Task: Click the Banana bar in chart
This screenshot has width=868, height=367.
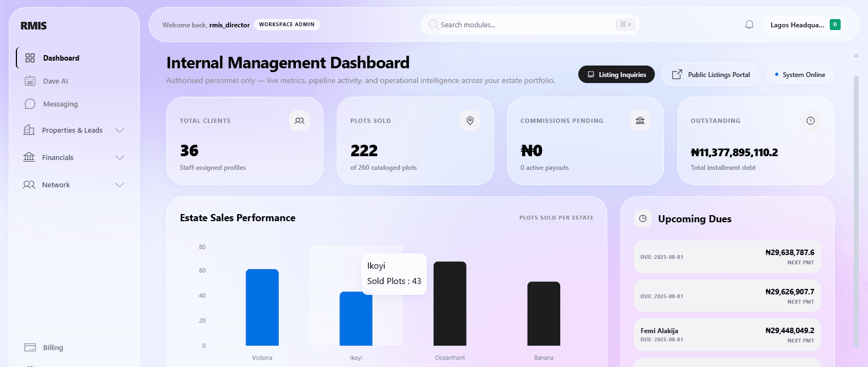Action: [x=544, y=313]
